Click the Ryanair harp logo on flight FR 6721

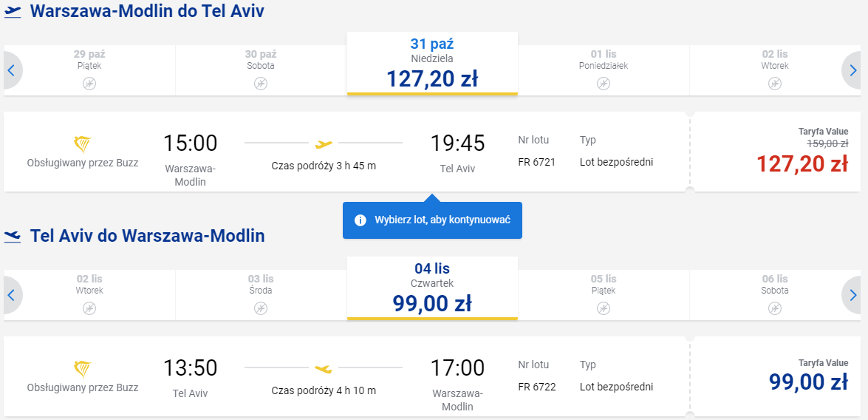point(83,145)
